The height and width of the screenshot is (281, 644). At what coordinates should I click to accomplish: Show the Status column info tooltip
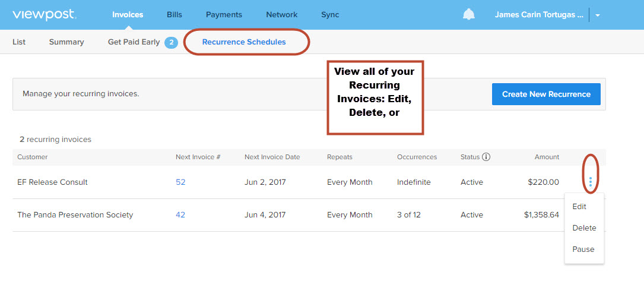(x=486, y=157)
